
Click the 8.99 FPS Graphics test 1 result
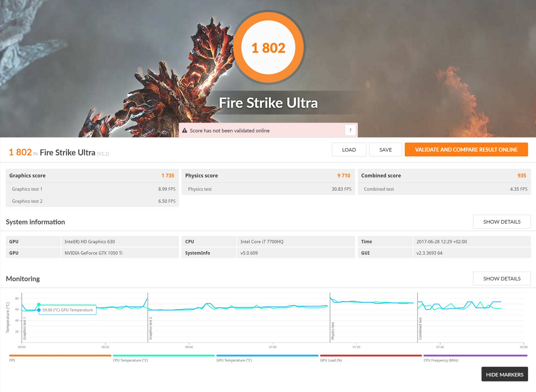[x=167, y=189]
